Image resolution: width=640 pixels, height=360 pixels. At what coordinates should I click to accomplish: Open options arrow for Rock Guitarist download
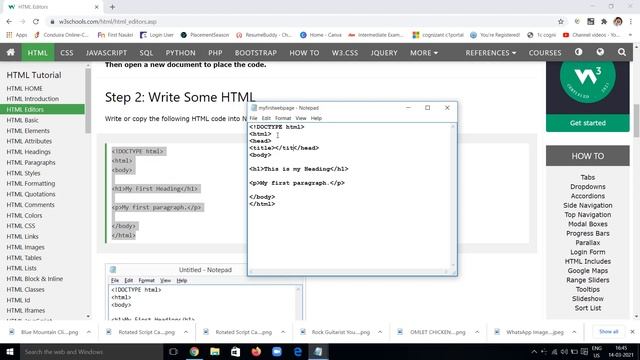coord(380,332)
